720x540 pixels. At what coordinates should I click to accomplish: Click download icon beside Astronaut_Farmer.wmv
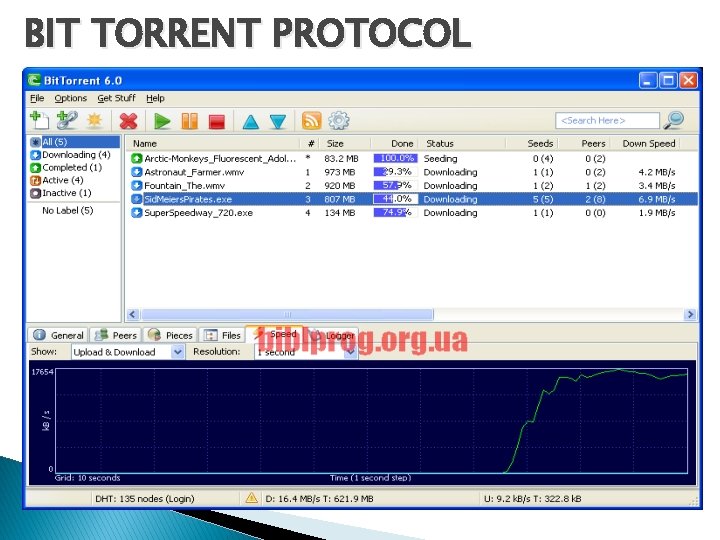pyautogui.click(x=136, y=172)
